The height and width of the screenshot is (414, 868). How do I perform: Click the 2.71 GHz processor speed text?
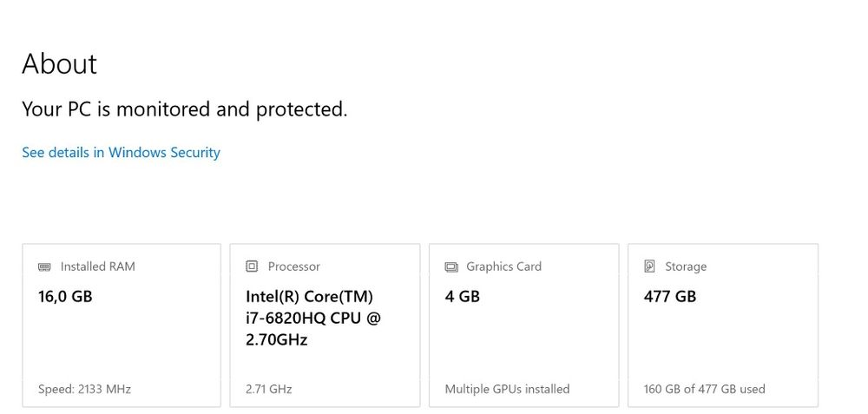pos(268,389)
